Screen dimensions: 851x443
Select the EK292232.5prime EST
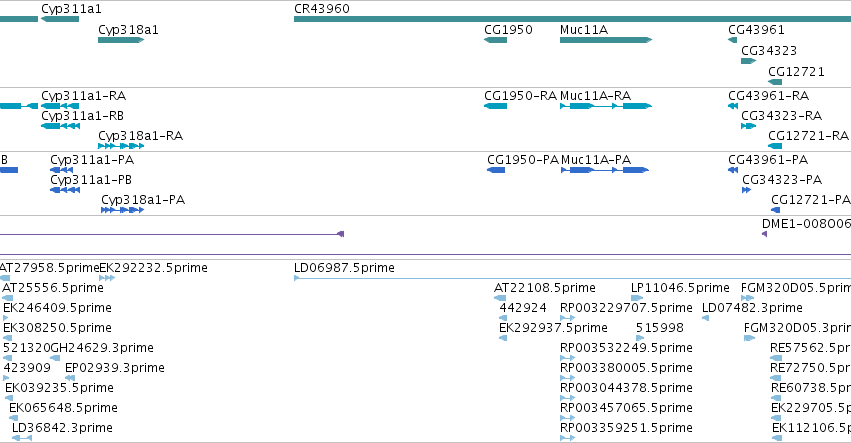[x=107, y=278]
